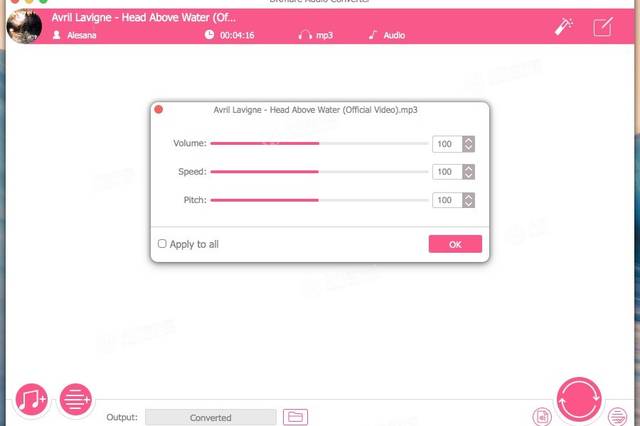Click the add playlist button

(x=76, y=399)
